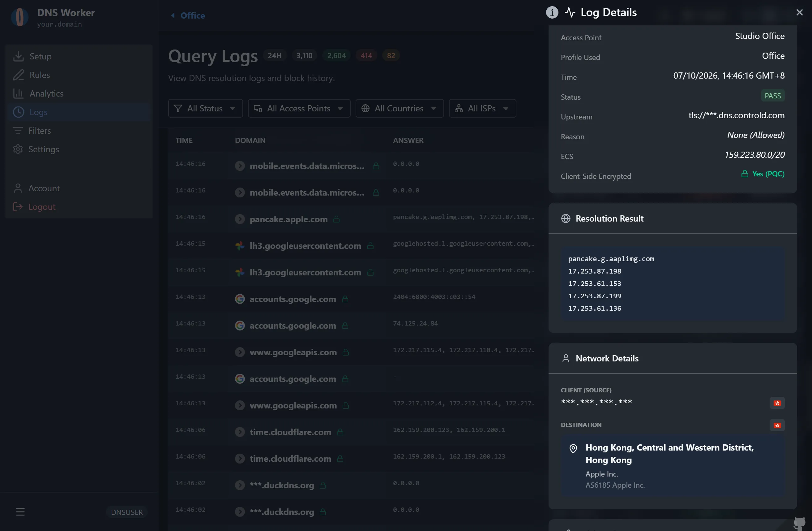812x531 pixels.
Task: Click the 24H time range badge
Action: tap(275, 56)
